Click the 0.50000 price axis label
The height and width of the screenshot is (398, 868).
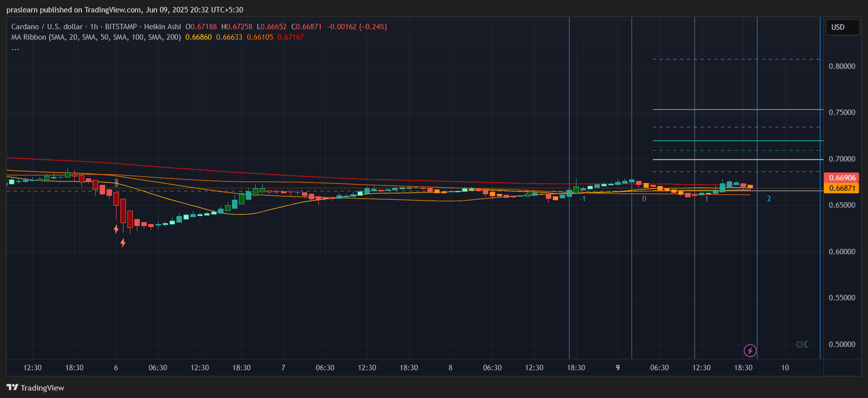[842, 344]
